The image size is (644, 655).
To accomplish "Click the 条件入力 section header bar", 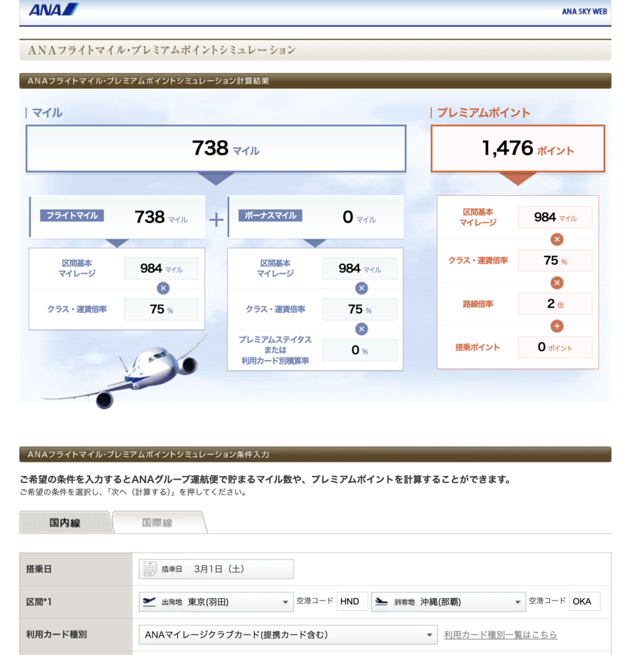I will point(315,455).
